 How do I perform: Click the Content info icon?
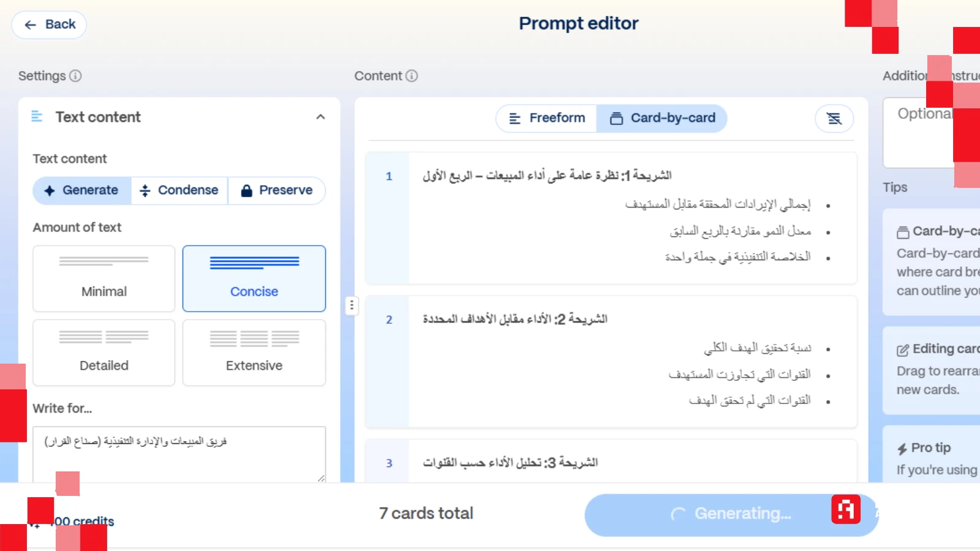click(x=411, y=76)
